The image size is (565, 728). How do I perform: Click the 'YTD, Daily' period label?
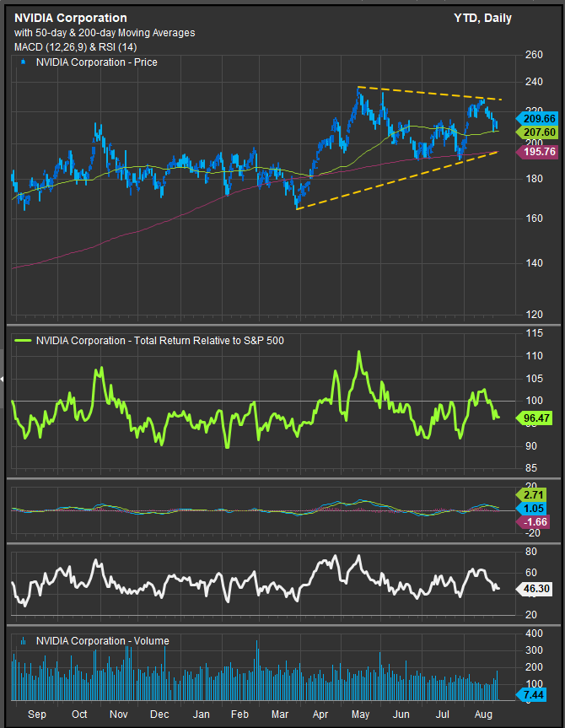click(x=483, y=18)
